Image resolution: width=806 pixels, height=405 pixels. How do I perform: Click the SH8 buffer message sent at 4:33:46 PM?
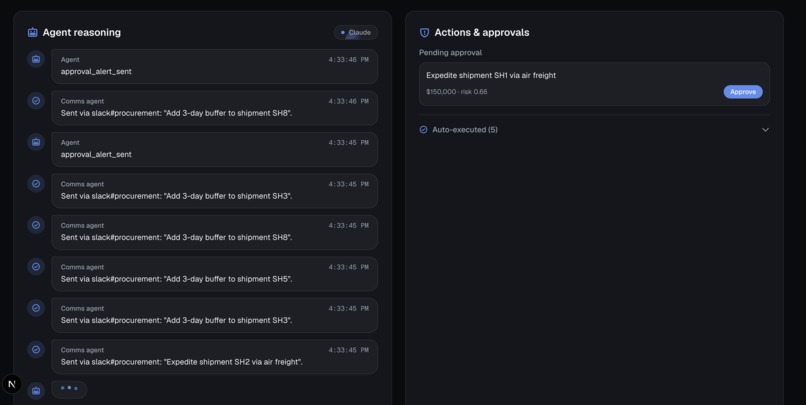point(214,108)
